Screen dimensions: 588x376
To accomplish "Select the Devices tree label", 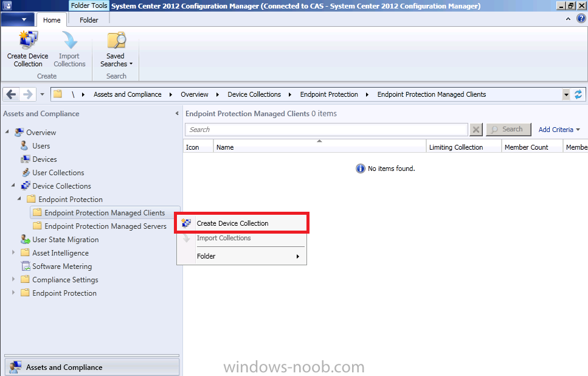I will pos(44,159).
